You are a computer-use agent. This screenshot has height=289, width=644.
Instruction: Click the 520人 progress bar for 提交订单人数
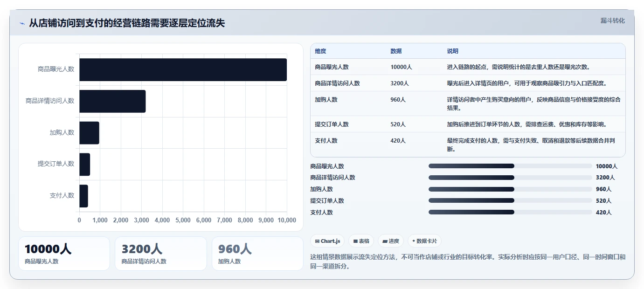pos(510,201)
